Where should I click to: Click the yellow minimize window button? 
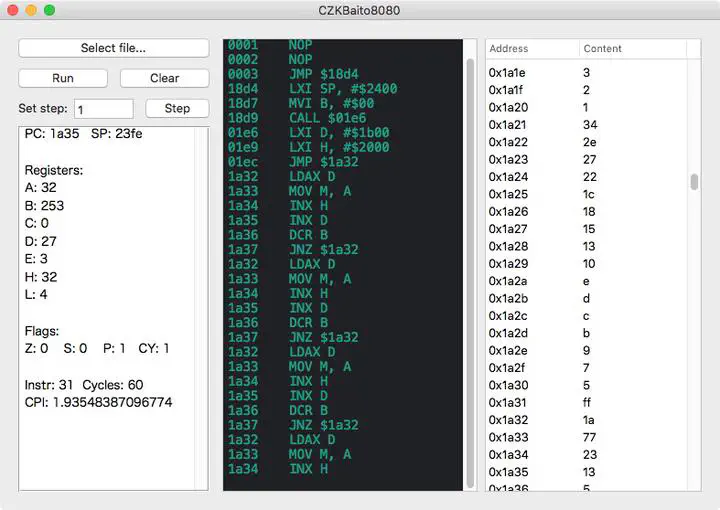point(31,10)
